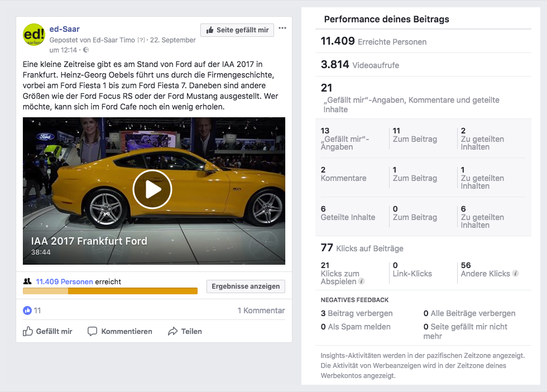Click the Kommentieren comment button
Image resolution: width=547 pixels, height=392 pixels.
coord(119,331)
